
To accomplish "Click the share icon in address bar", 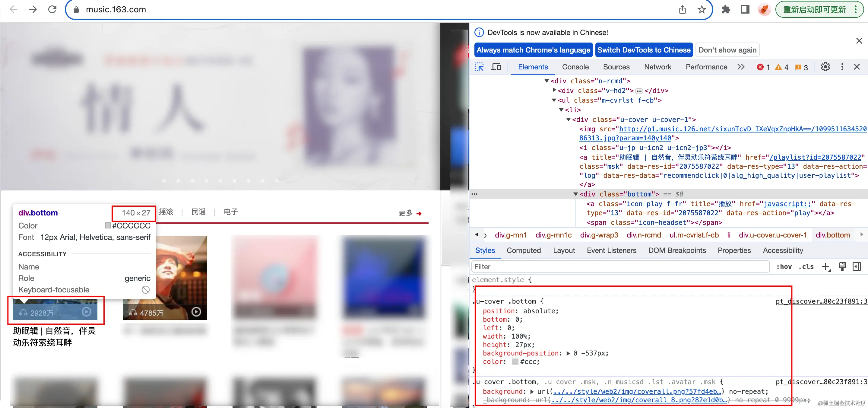I will (682, 9).
